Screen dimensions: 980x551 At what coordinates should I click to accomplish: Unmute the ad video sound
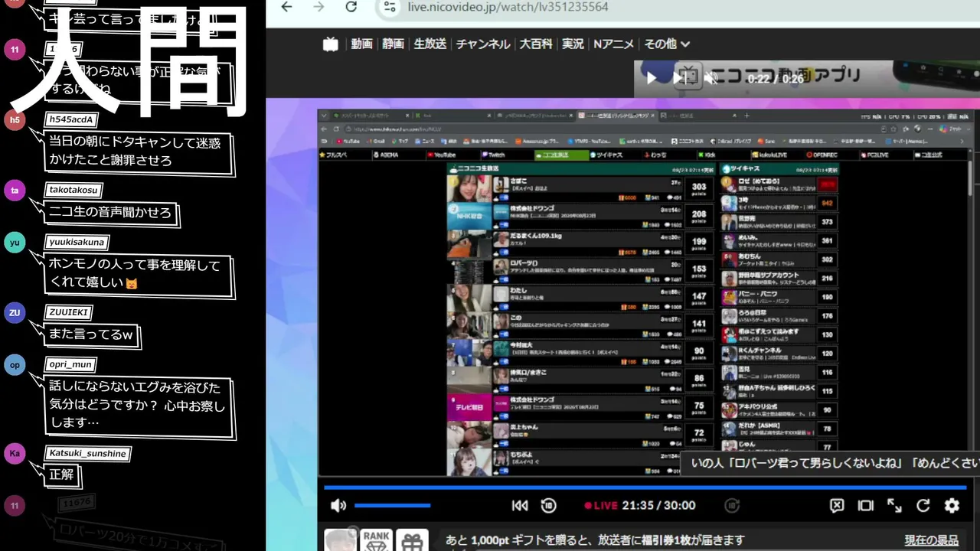pos(711,78)
